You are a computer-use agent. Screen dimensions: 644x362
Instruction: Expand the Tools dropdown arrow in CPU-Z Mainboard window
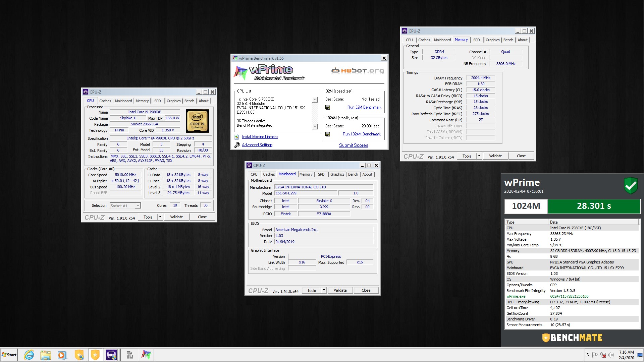(324, 290)
